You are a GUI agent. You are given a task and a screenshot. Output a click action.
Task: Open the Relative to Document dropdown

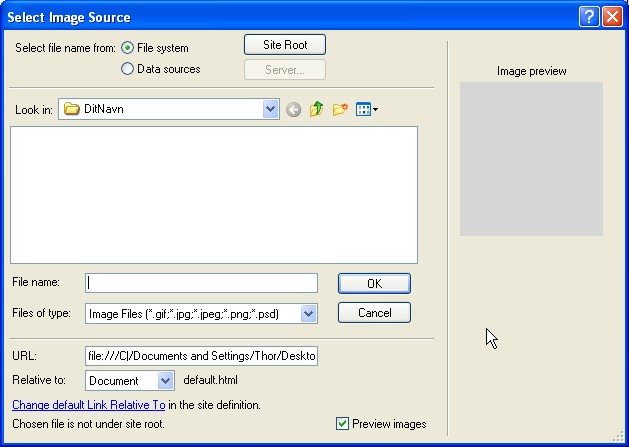(x=165, y=380)
